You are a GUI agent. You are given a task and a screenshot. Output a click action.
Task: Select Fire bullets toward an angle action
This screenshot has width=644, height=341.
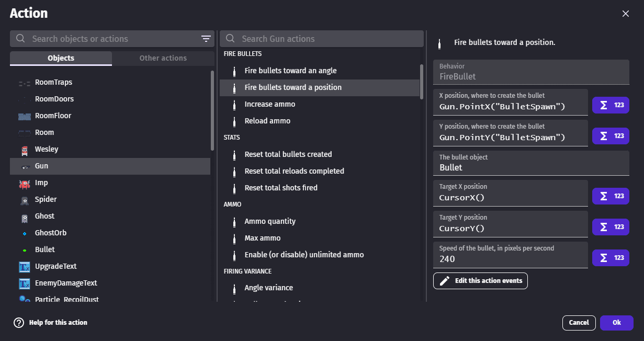(x=290, y=71)
